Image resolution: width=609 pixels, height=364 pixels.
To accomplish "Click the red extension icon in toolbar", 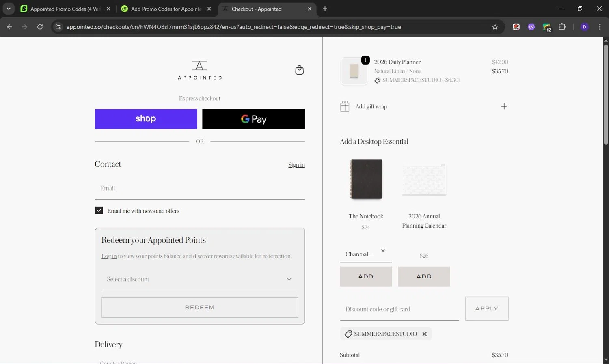I will (516, 27).
